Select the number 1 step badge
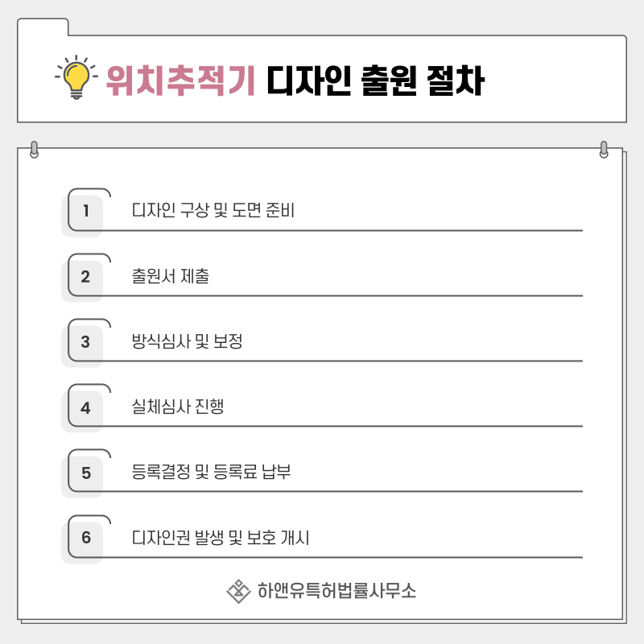 [x=85, y=212]
